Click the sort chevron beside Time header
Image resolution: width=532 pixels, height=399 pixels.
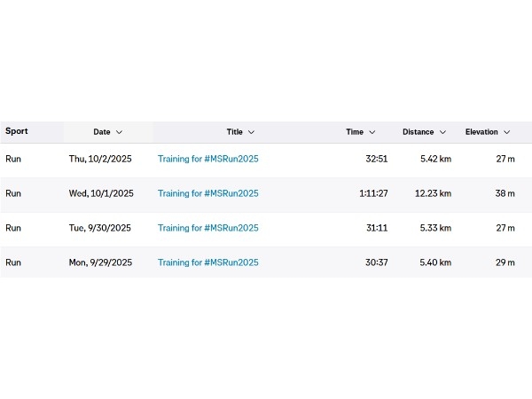tap(372, 132)
